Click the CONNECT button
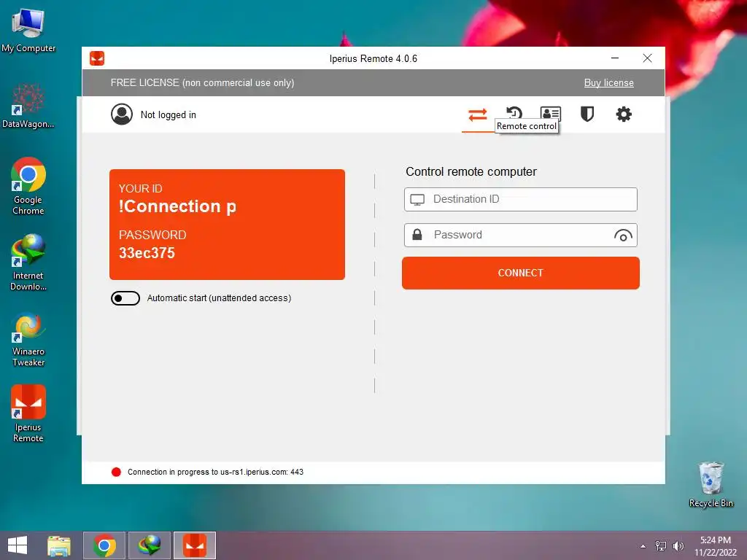 521,273
